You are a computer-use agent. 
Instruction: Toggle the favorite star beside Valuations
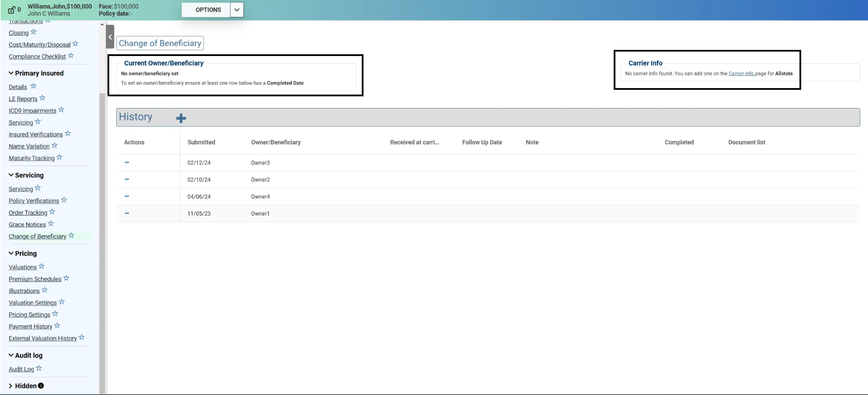click(x=42, y=267)
